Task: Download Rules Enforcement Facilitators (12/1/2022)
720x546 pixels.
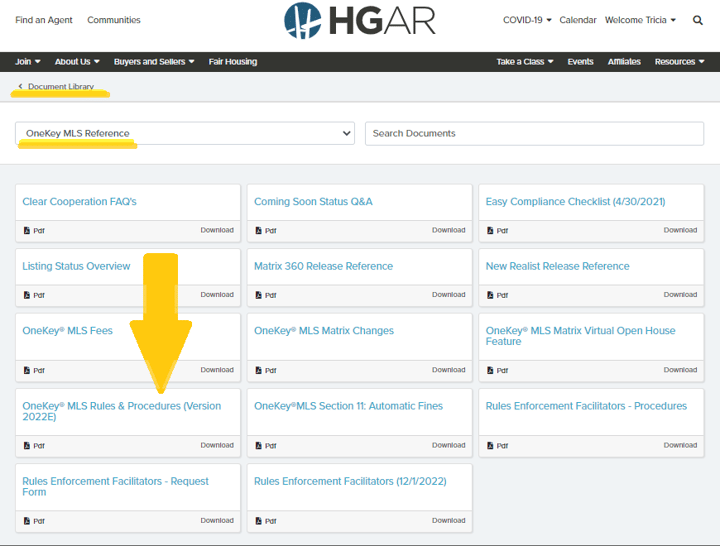Action: tap(448, 520)
